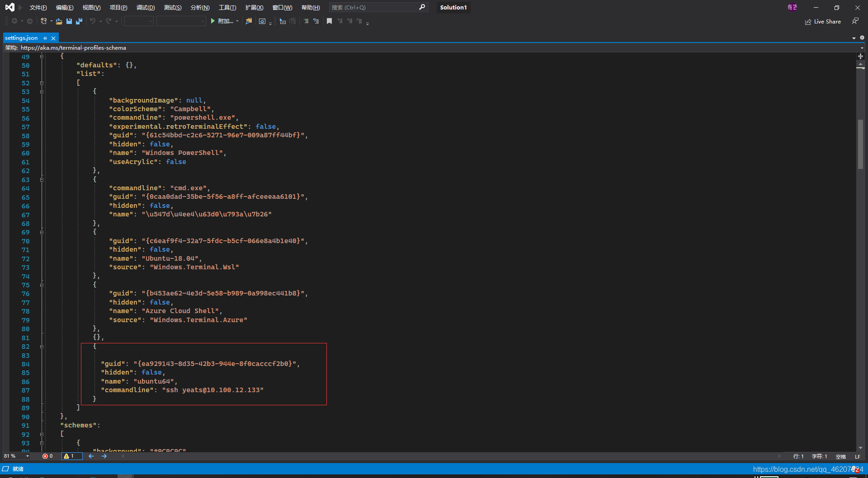Click the search magnifier icon
This screenshot has width=868, height=478.
pos(422,7)
